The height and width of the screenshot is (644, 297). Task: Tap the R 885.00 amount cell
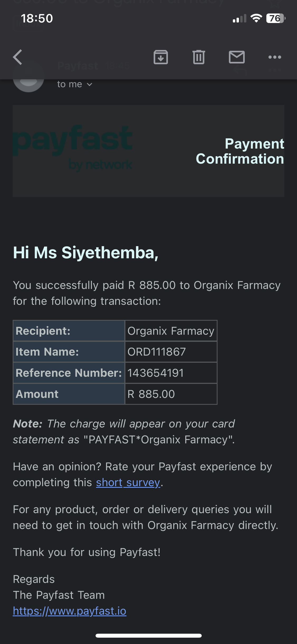pyautogui.click(x=171, y=394)
